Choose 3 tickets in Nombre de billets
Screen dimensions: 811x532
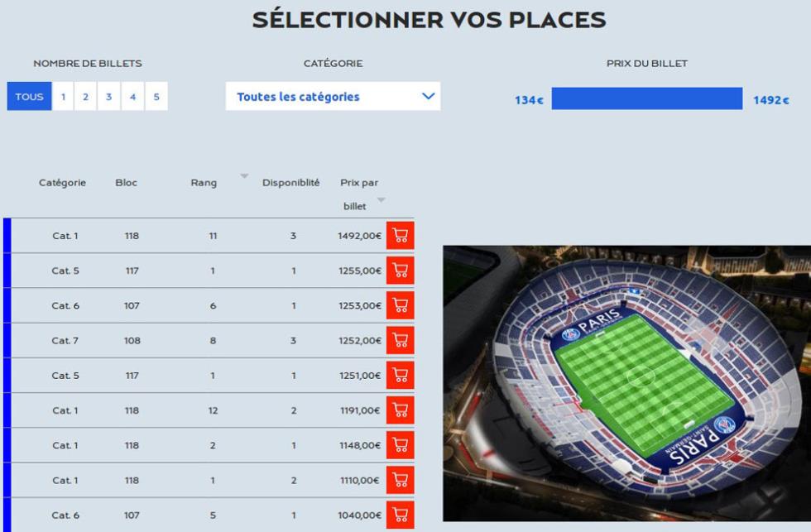click(109, 96)
